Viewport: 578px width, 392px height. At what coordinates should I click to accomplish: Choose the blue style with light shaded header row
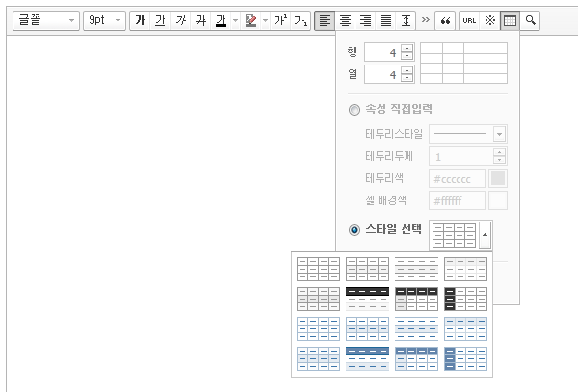[465, 329]
